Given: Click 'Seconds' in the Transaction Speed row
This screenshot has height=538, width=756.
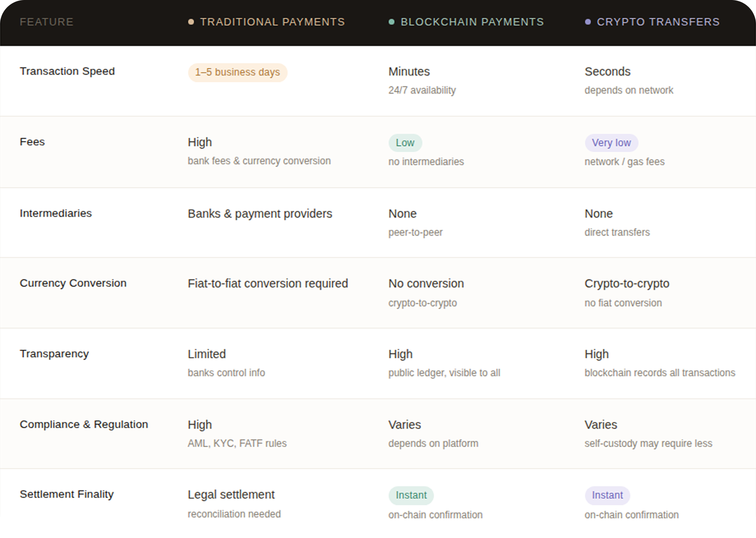Looking at the screenshot, I should 607,71.
